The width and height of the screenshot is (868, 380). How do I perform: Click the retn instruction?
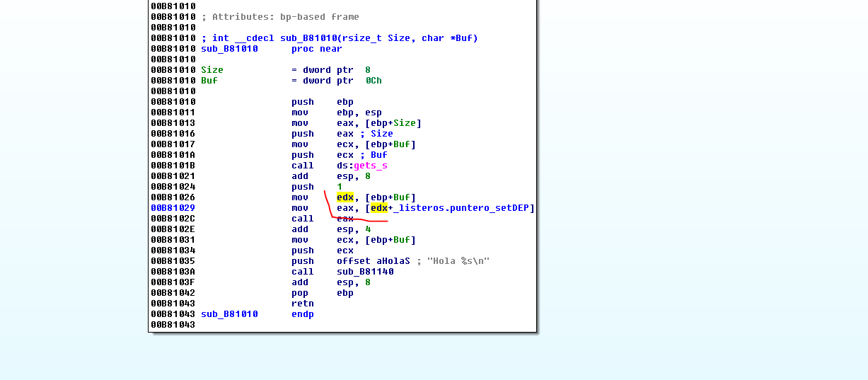click(302, 304)
